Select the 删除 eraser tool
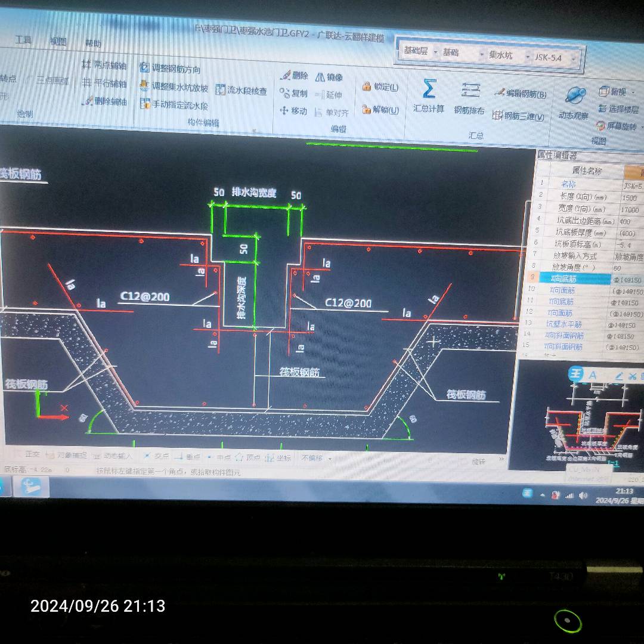 294,75
